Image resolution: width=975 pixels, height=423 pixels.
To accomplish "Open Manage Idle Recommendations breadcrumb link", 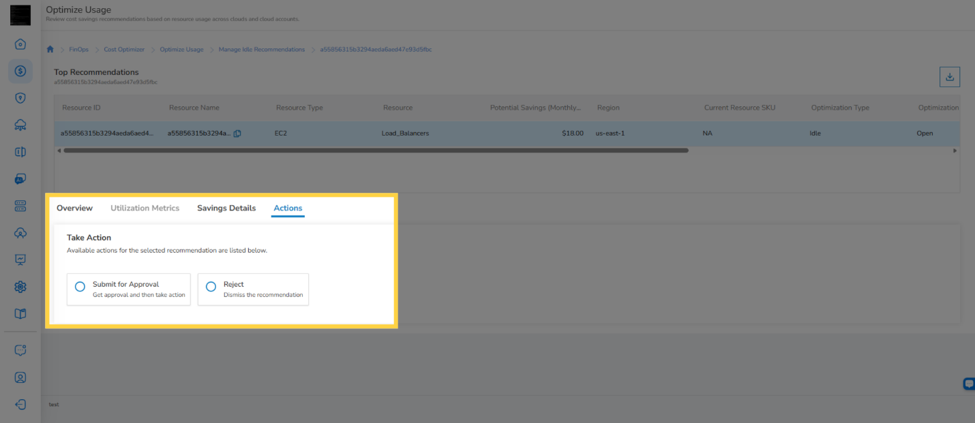I will [262, 49].
